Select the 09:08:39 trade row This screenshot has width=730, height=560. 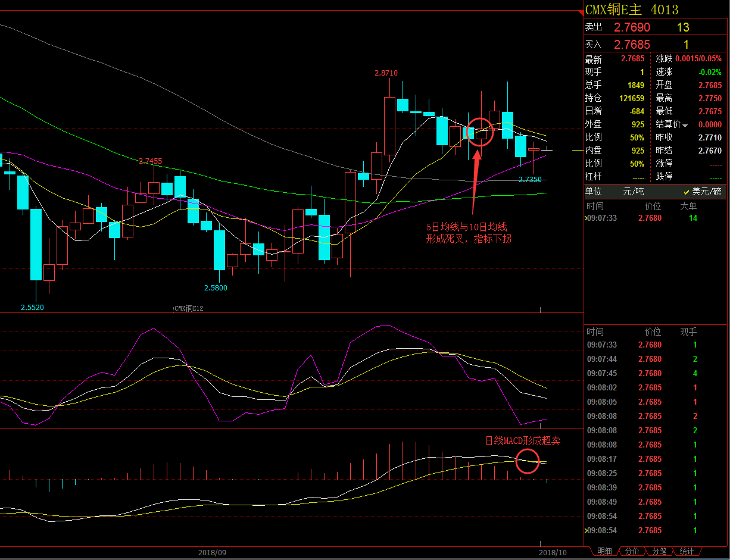[656, 487]
